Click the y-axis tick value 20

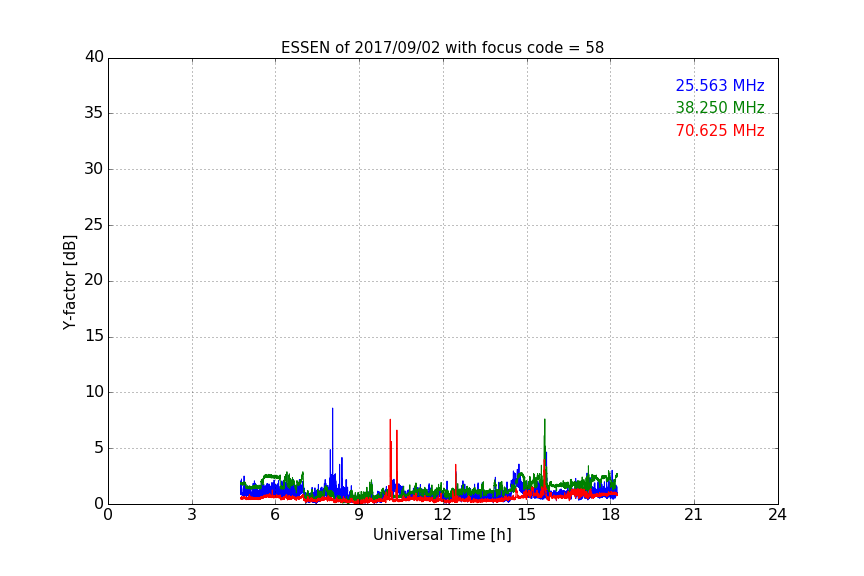[94, 280]
